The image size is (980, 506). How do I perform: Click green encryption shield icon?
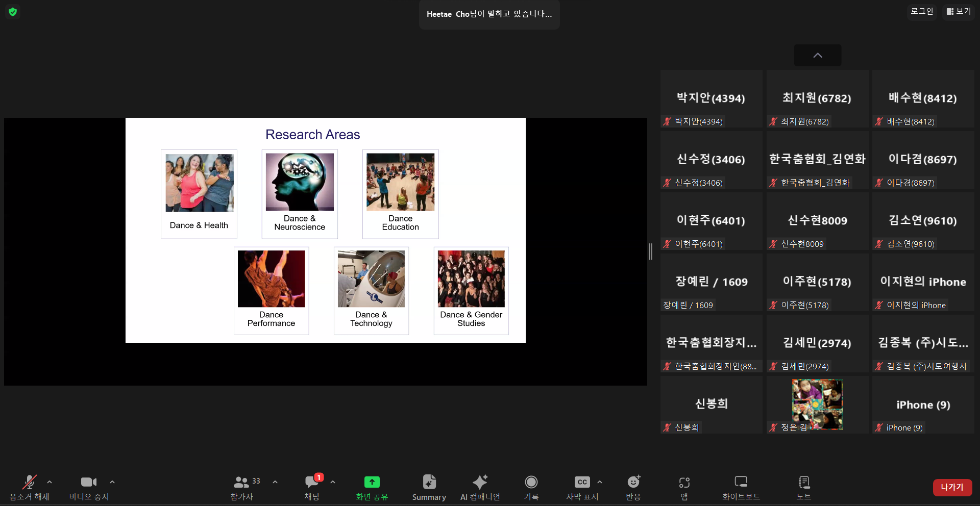click(x=13, y=11)
